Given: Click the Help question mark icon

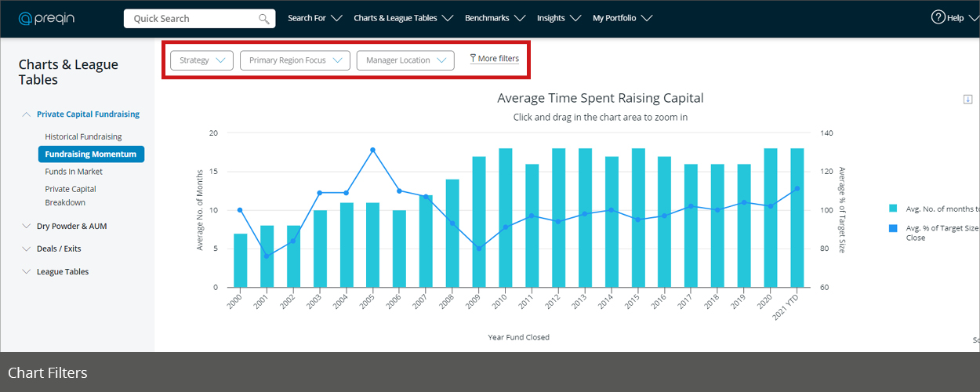Looking at the screenshot, I should pos(938,17).
